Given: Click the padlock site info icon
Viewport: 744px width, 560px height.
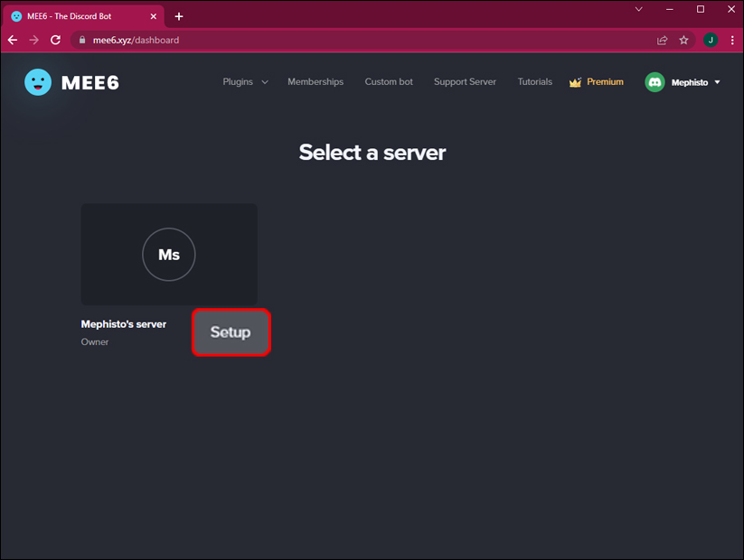Looking at the screenshot, I should pos(82,40).
